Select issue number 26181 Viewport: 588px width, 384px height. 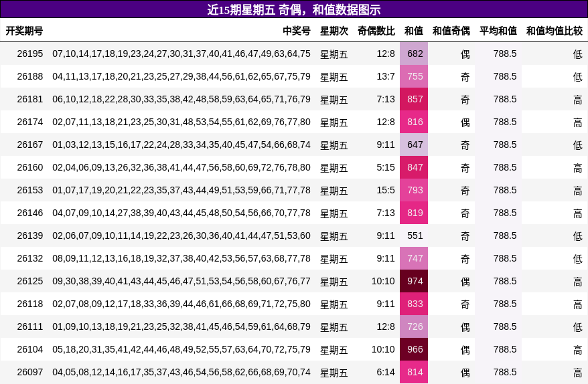point(30,99)
